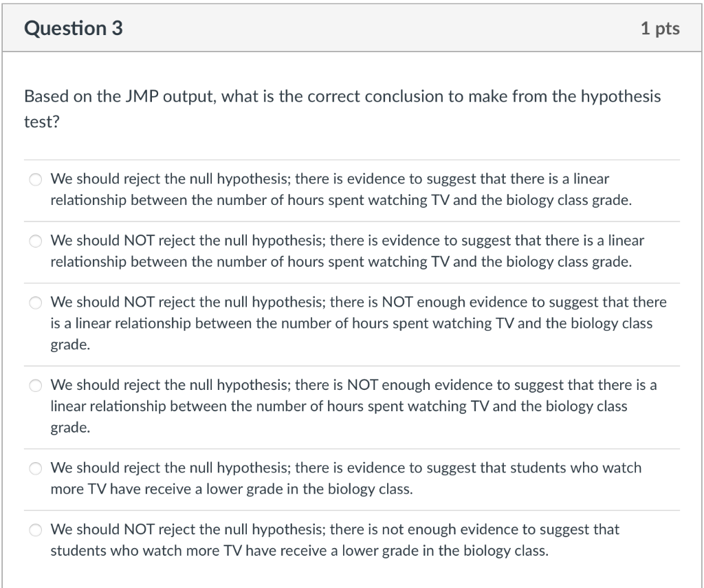The image size is (704, 588).
Task: Click the Question 3 heading
Action: pos(73,28)
